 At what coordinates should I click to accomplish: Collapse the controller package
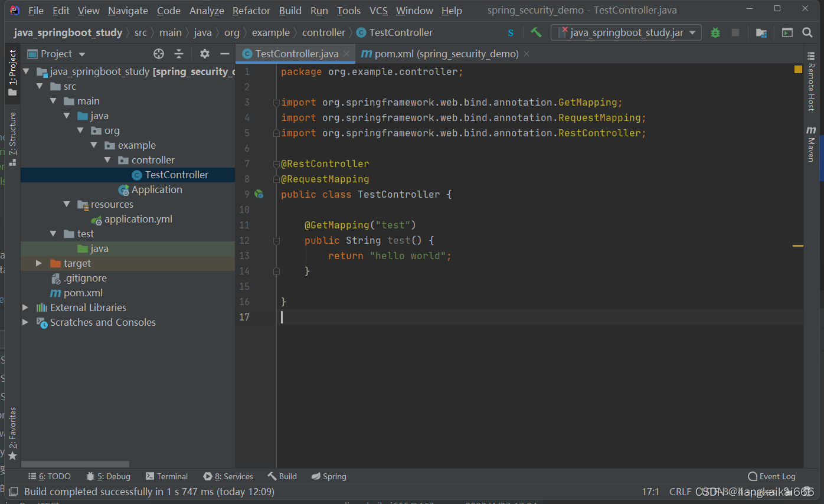pyautogui.click(x=107, y=160)
